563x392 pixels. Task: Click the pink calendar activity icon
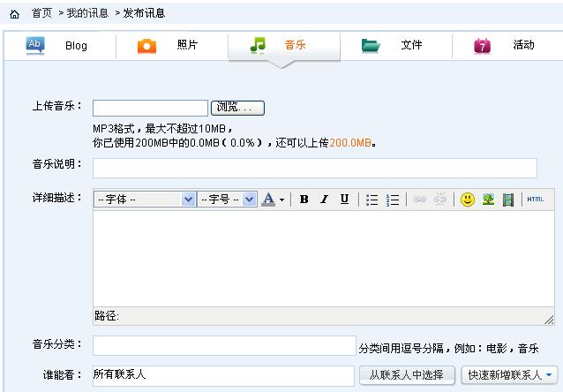pos(482,46)
